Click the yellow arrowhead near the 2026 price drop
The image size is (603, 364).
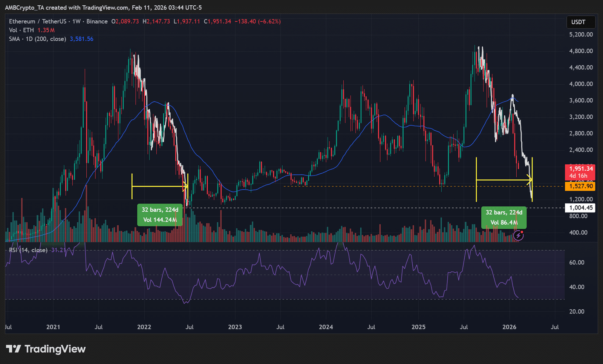pos(530,180)
